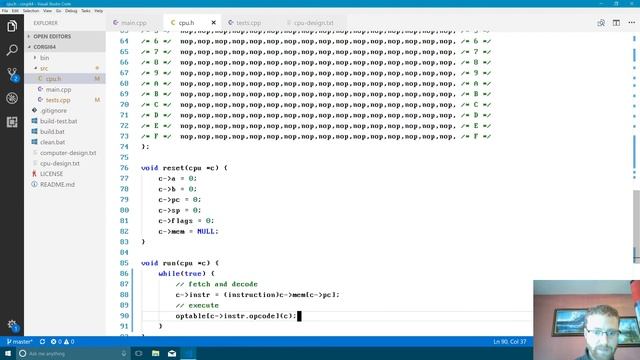Screen dimensions: 640x360
Task: Switch to the cpu-design.txt tab
Action: pos(313,23)
